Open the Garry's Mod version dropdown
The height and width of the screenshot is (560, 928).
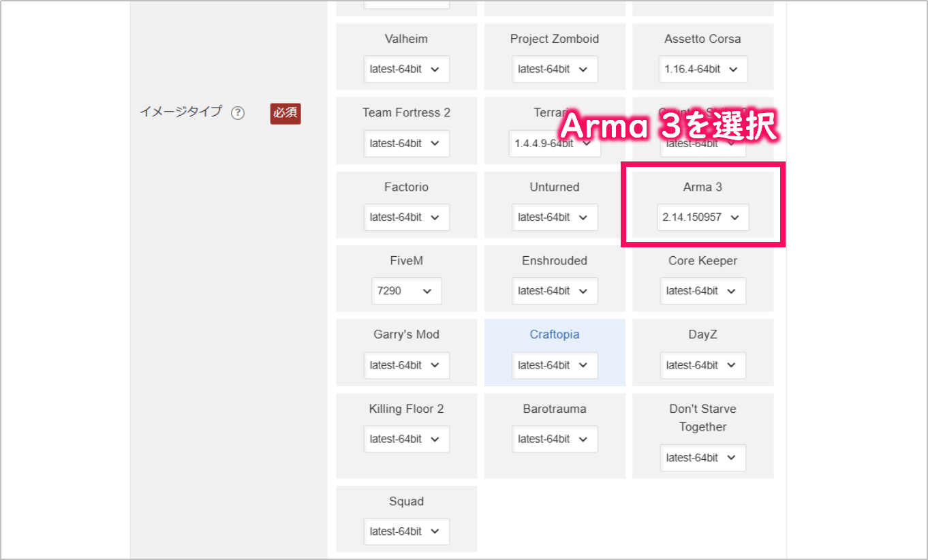click(406, 365)
